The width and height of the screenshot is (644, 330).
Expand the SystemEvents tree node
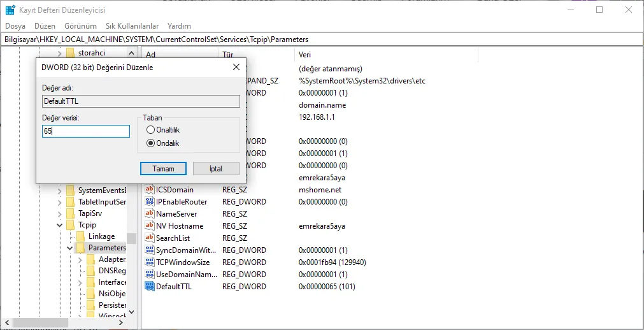61,190
